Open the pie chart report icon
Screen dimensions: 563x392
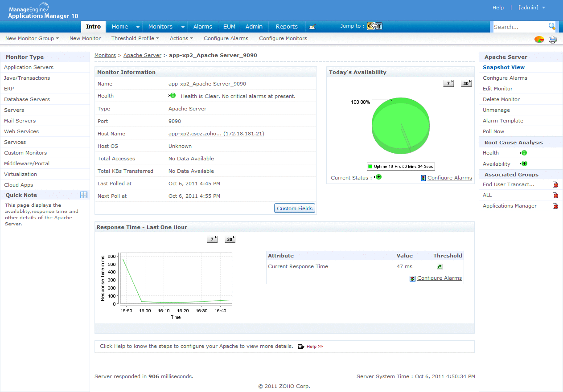[539, 39]
